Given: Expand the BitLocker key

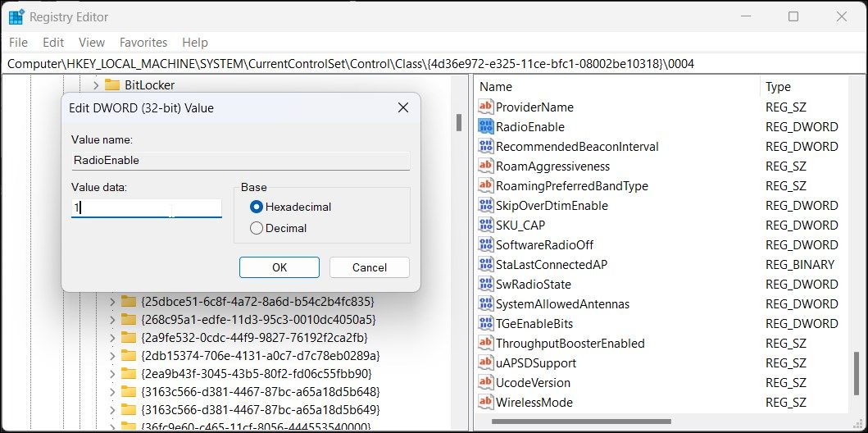Looking at the screenshot, I should pos(96,85).
